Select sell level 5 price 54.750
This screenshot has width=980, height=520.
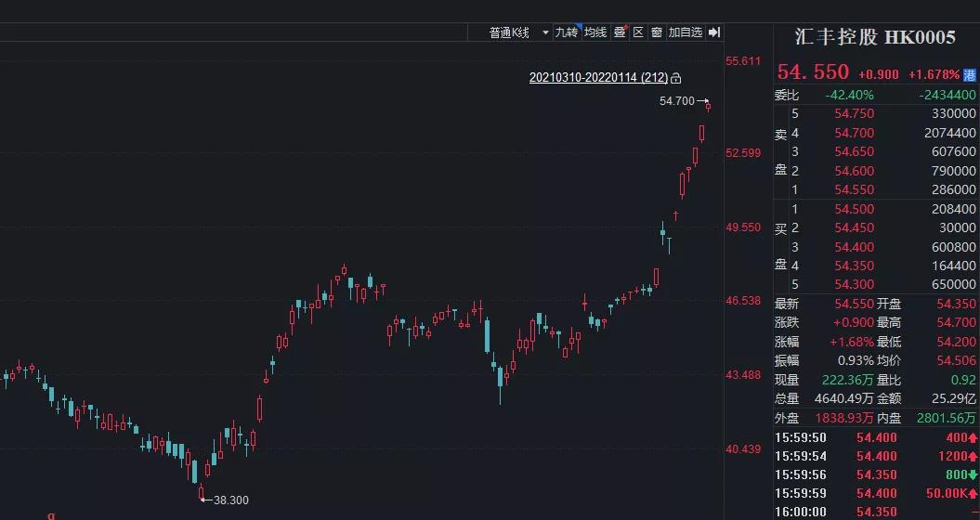(x=854, y=113)
